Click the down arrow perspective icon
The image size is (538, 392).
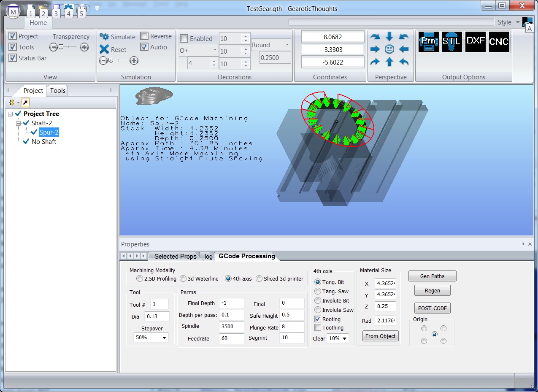pos(389,37)
